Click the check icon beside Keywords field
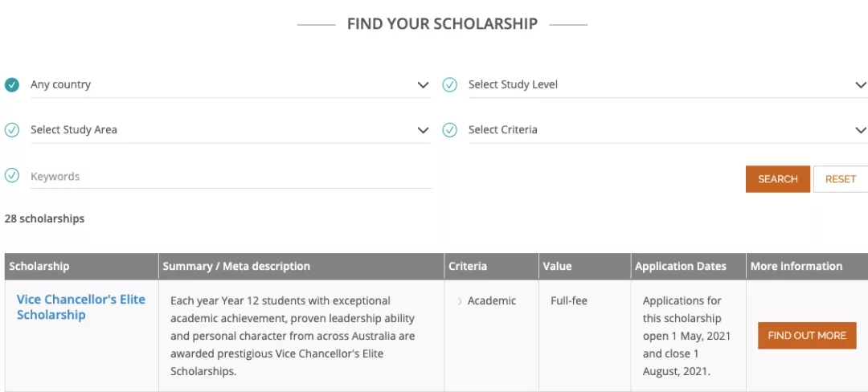Image resolution: width=868 pixels, height=392 pixels. click(x=12, y=176)
